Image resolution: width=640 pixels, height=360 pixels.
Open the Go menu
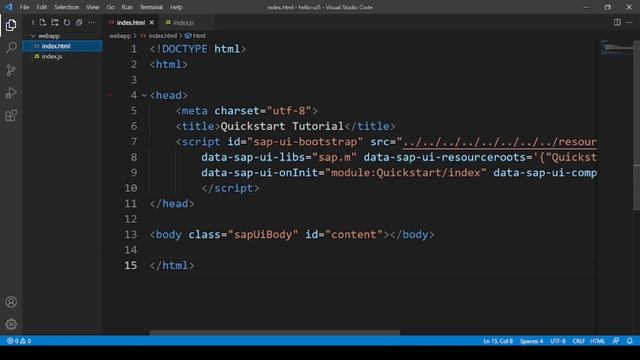coord(110,7)
